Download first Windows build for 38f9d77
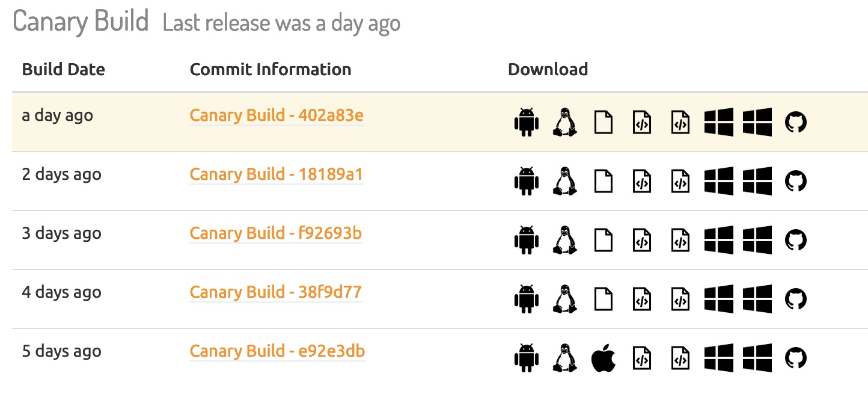This screenshot has height=397, width=868. [719, 299]
